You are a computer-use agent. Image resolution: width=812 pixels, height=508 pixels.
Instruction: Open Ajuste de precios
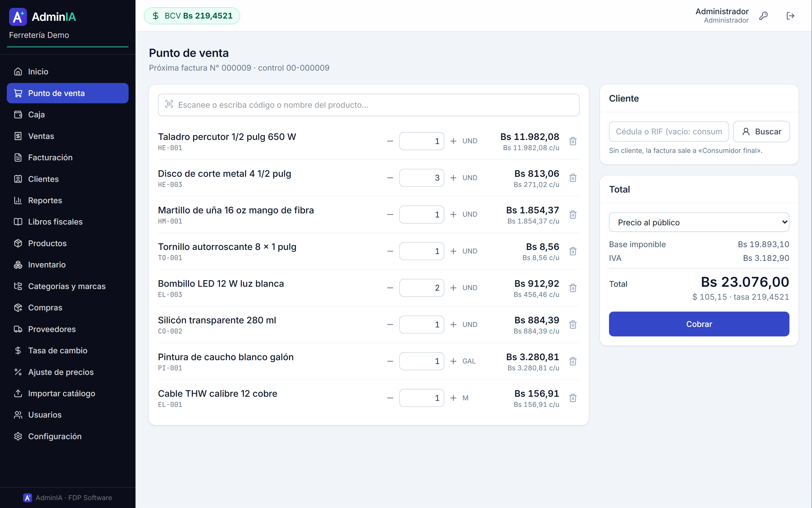[x=67, y=372]
